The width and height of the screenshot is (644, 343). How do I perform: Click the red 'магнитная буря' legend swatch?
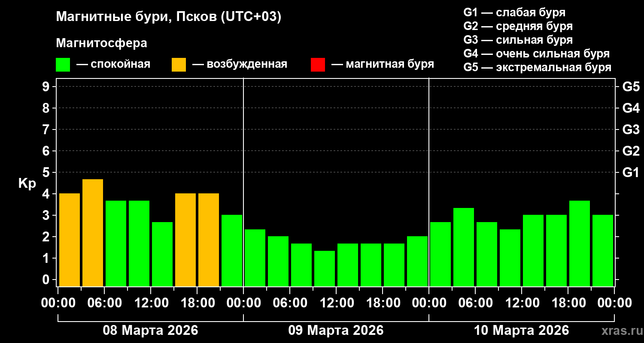(318, 65)
